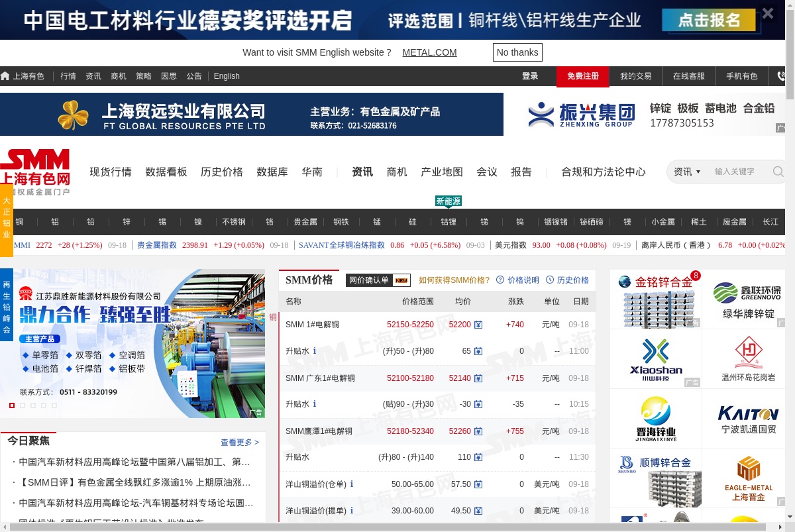Open the 资讯 search category dropdown
The width and height of the screenshot is (795, 532).
click(x=687, y=172)
